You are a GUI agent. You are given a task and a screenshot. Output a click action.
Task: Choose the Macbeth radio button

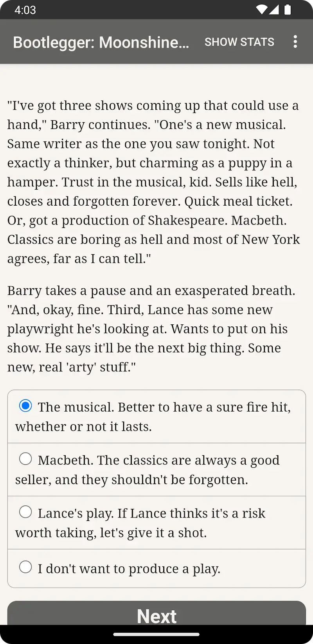[26, 459]
